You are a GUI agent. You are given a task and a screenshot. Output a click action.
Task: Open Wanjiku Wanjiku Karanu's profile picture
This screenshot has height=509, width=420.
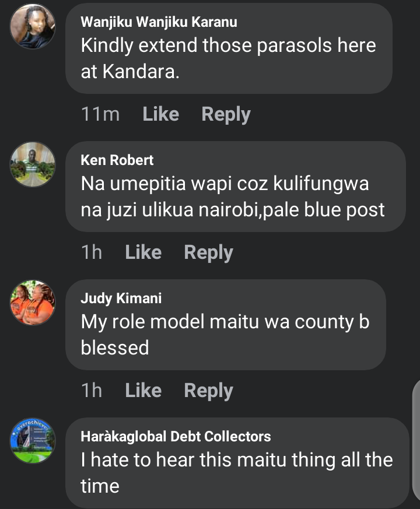[33, 26]
